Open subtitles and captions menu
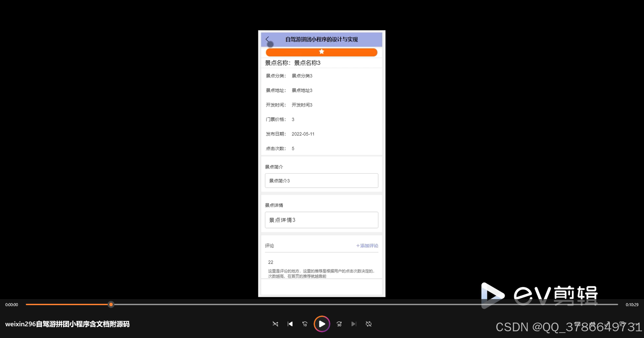The width and height of the screenshot is (644, 338). click(577, 324)
